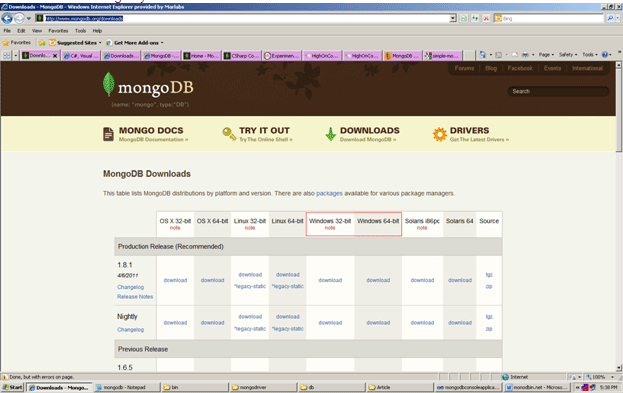Click the mongoDB leaf logo
Viewport: 623px width, 393px height.
tap(108, 84)
